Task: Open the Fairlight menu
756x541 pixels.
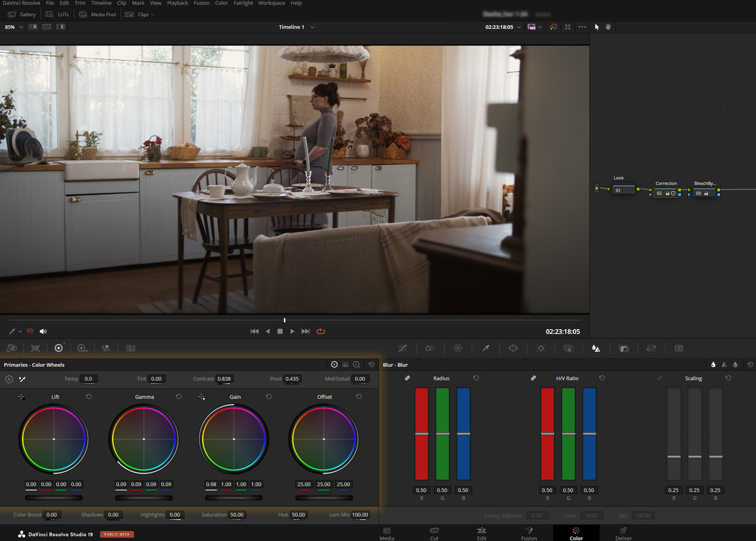Action: 243,3
